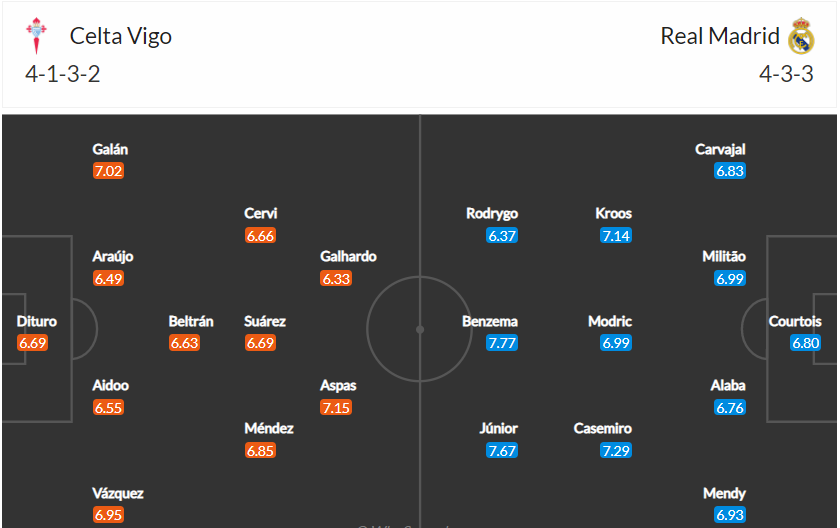Click the Carvajal player name
Screen dimensions: 840x528
[x=720, y=149]
